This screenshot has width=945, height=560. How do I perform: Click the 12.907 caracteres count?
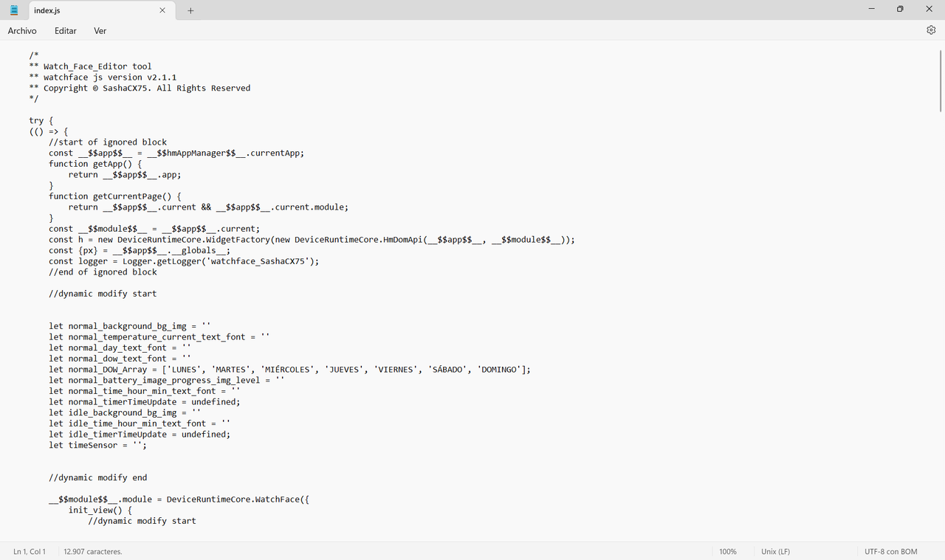(93, 551)
